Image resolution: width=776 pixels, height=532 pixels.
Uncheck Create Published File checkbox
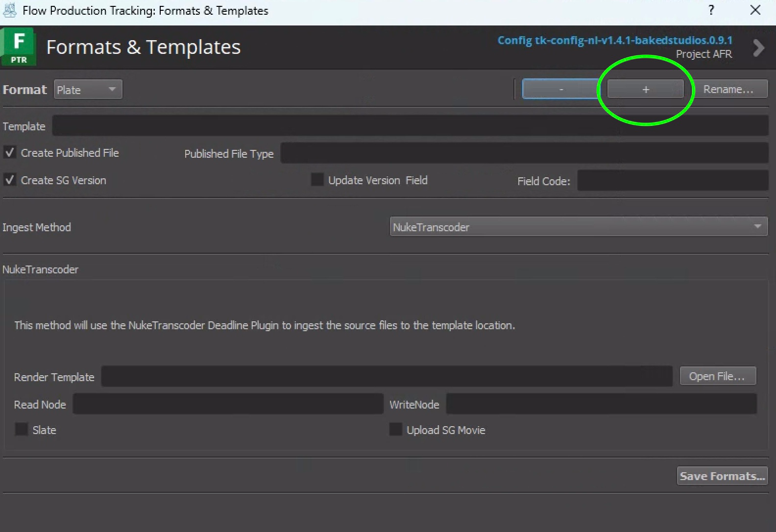(x=10, y=153)
